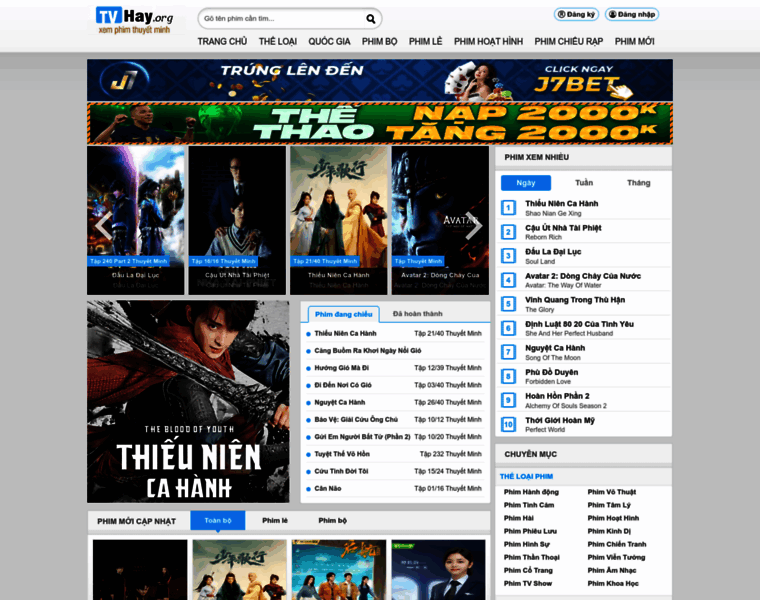Open Định Luật 80 20 Của Tình Yêu

[x=579, y=324]
